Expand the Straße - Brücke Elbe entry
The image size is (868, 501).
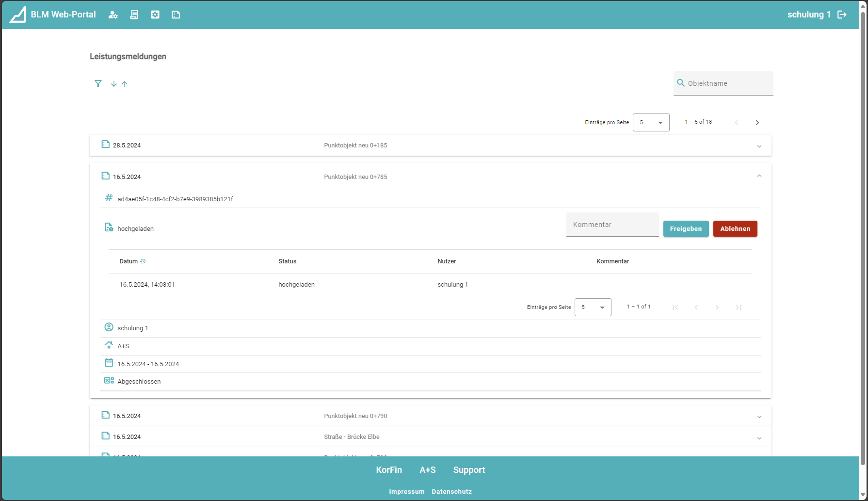759,438
